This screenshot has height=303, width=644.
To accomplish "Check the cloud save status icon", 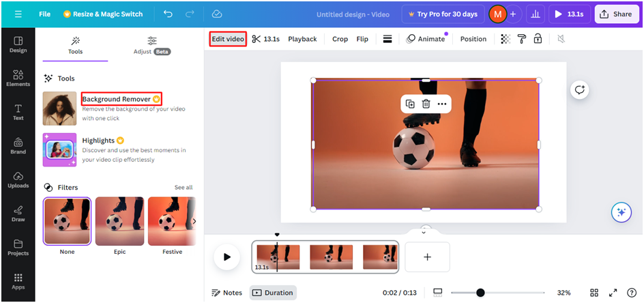I will coord(217,14).
